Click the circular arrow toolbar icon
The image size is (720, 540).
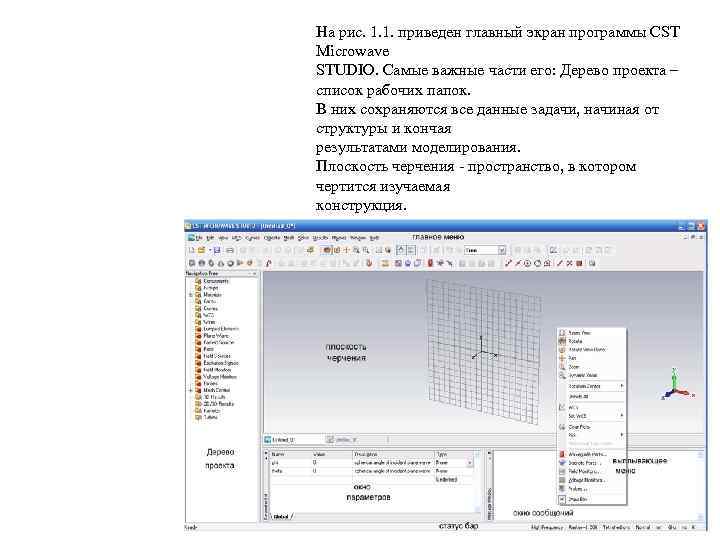click(537, 263)
